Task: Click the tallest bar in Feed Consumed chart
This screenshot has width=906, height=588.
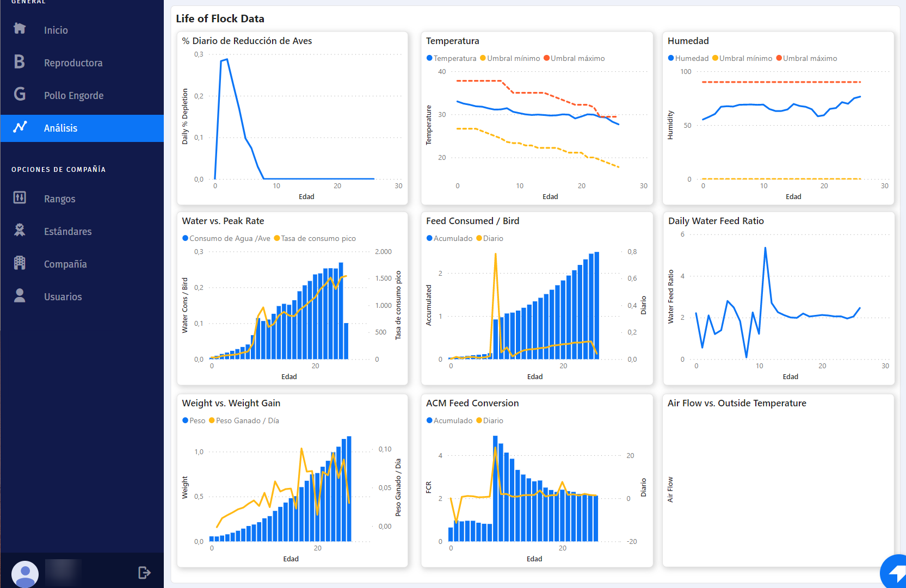Action: click(597, 305)
